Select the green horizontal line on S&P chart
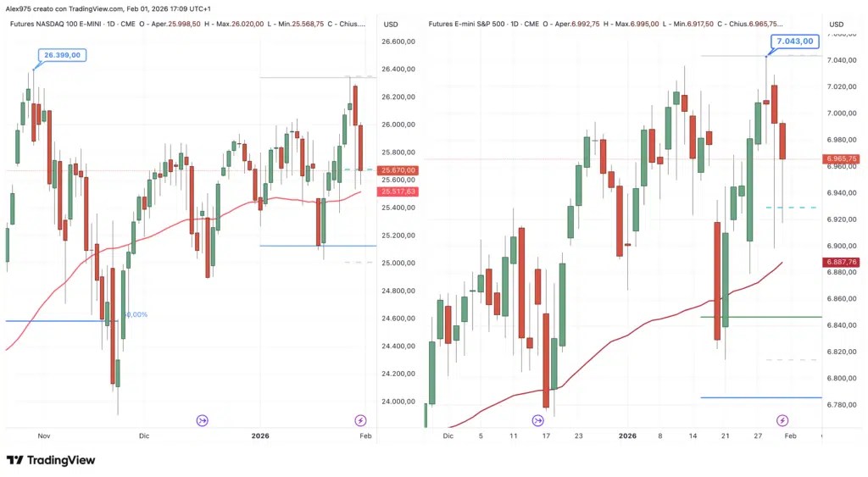868x477 pixels. click(x=761, y=317)
